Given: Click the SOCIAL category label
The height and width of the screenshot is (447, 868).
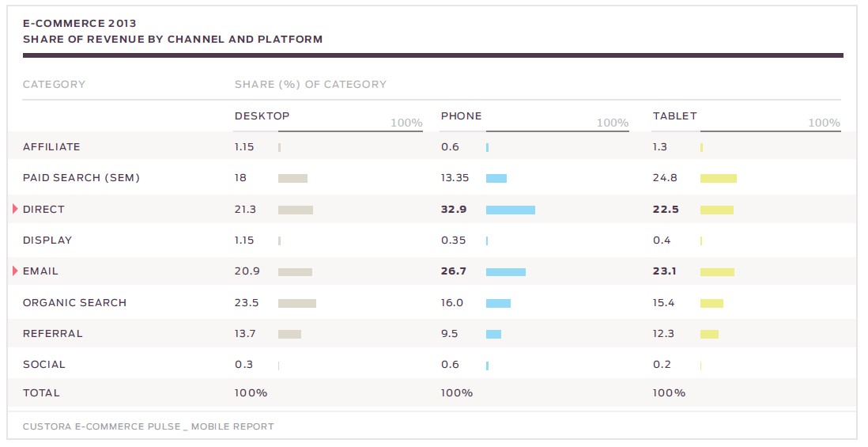Looking at the screenshot, I should [x=44, y=365].
